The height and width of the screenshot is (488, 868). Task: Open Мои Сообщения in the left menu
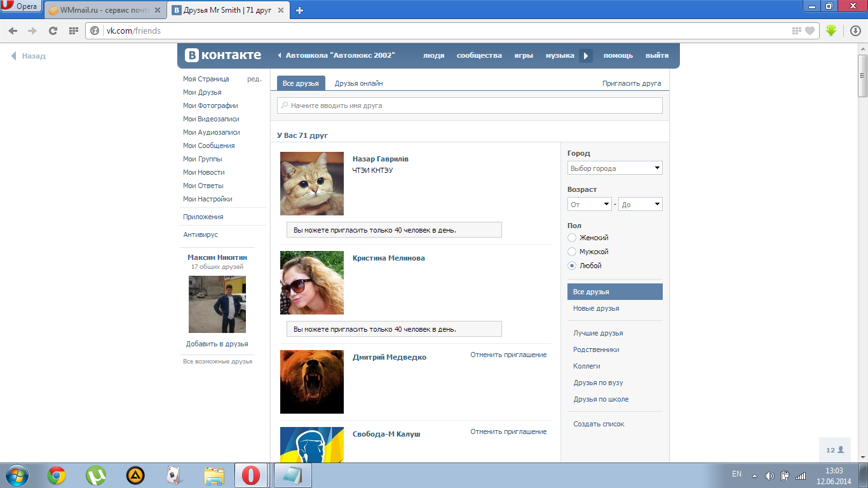tap(209, 146)
